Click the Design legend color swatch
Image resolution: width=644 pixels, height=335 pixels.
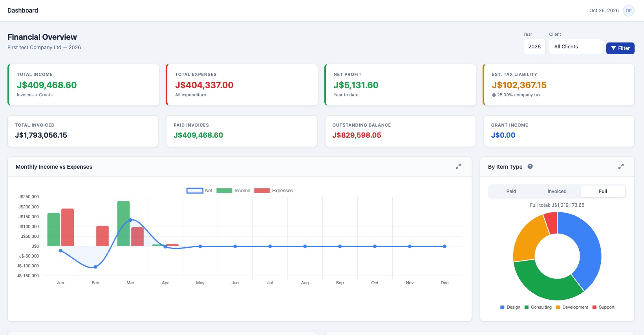(502, 307)
